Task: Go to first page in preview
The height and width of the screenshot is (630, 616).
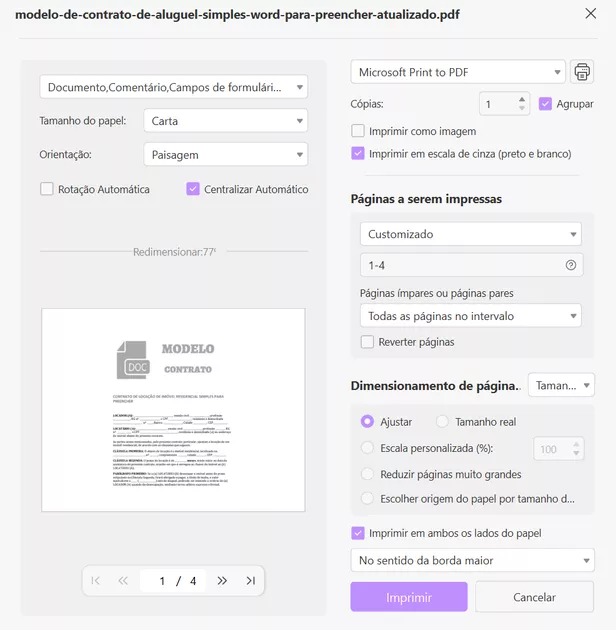Action: (x=96, y=580)
